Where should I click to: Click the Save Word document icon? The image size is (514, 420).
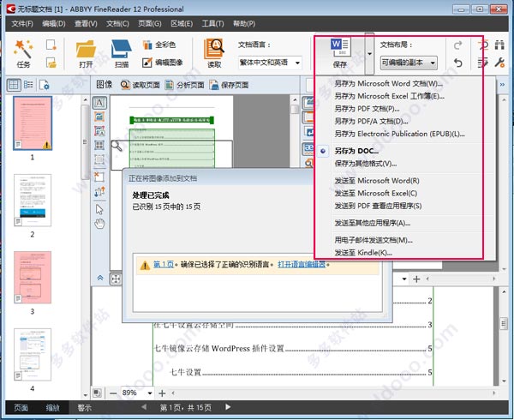340,47
